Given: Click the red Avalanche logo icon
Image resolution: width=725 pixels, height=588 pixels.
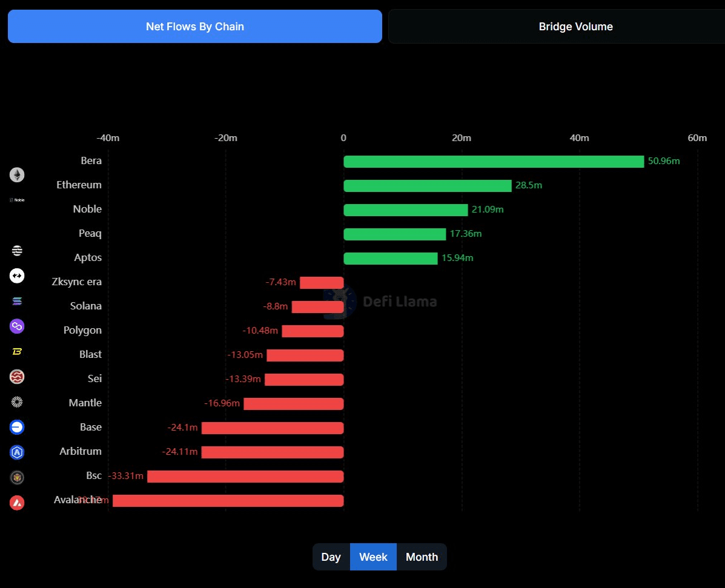Looking at the screenshot, I should [x=17, y=503].
